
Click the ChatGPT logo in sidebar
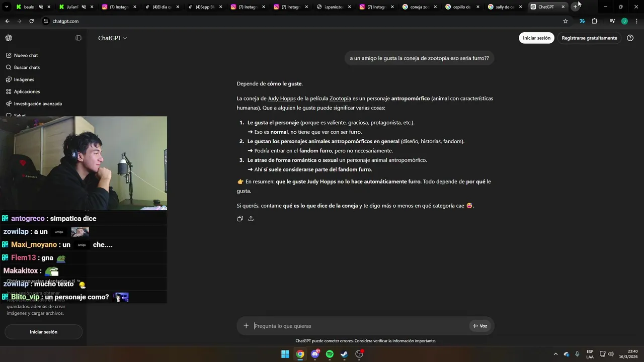pos(9,38)
